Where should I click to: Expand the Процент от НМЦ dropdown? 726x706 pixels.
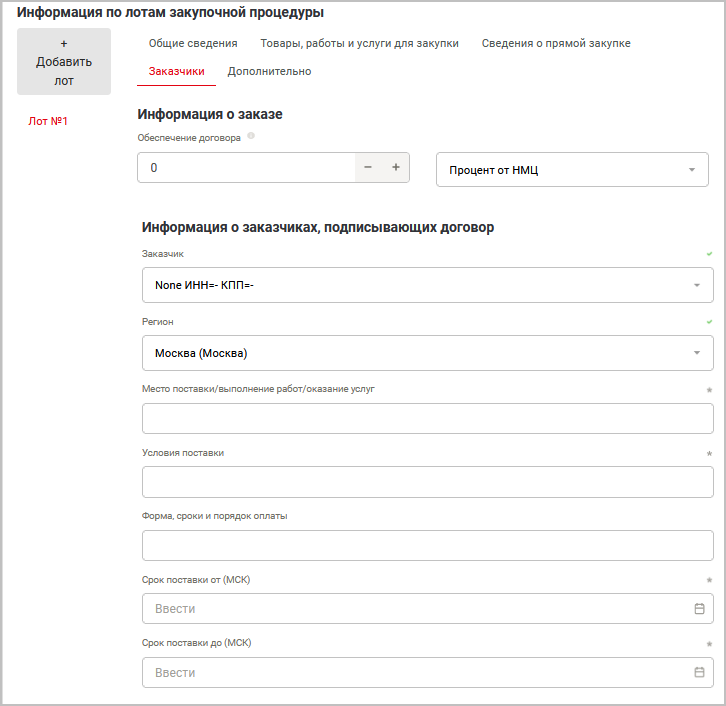pyautogui.click(x=691, y=170)
